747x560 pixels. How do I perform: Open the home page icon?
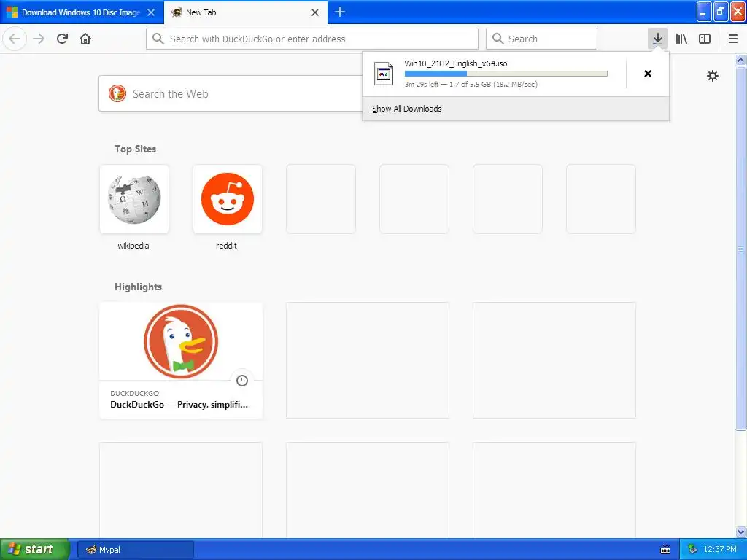85,39
